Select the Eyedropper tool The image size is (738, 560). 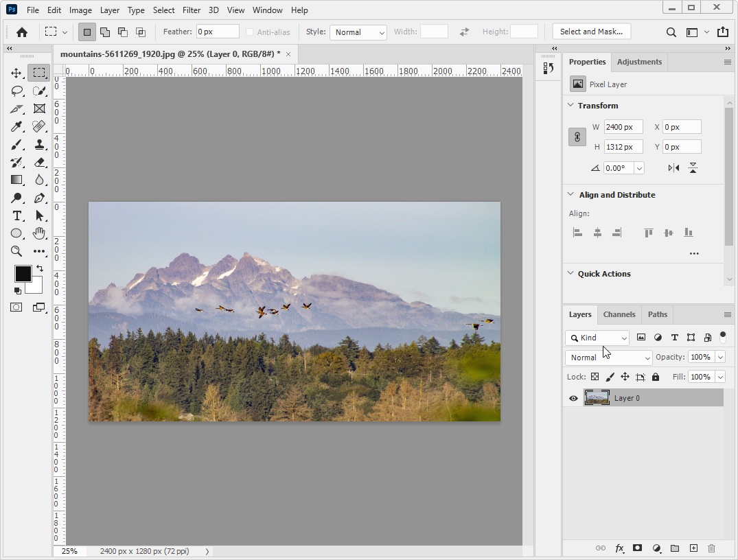[17, 126]
